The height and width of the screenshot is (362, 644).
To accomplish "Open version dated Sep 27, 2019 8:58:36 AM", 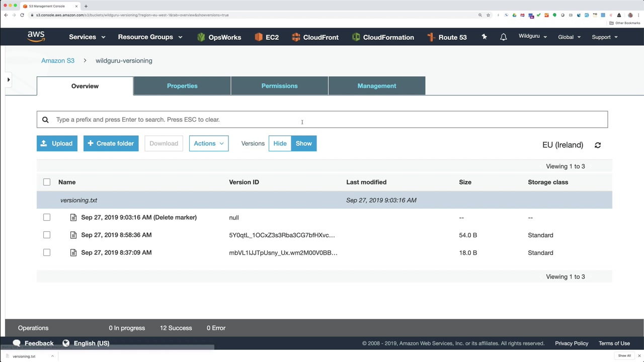I will 116,235.
